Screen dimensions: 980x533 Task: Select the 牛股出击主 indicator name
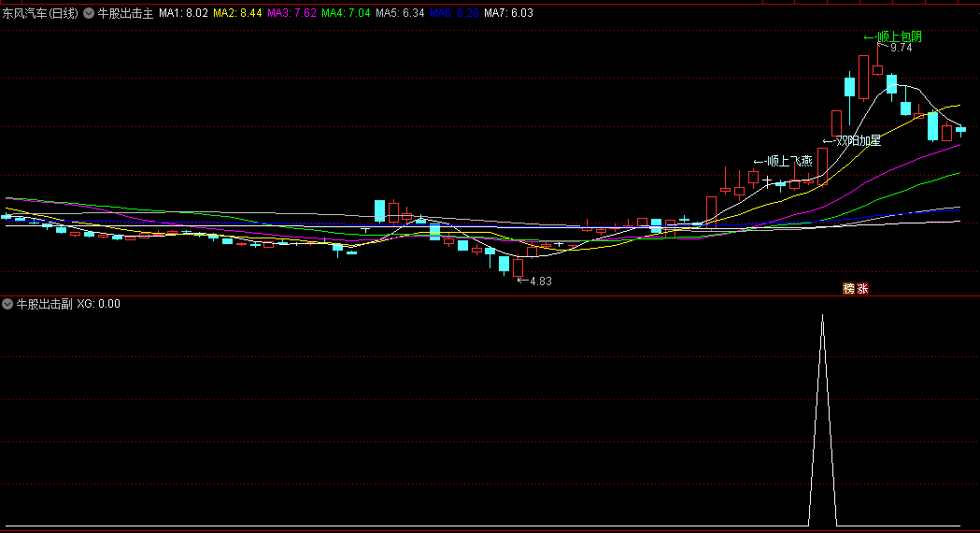pyautogui.click(x=125, y=13)
